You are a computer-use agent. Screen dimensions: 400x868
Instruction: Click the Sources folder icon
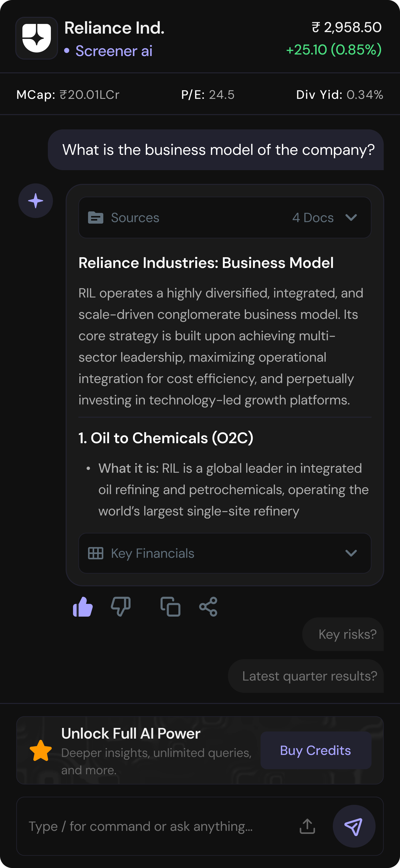coord(96,218)
